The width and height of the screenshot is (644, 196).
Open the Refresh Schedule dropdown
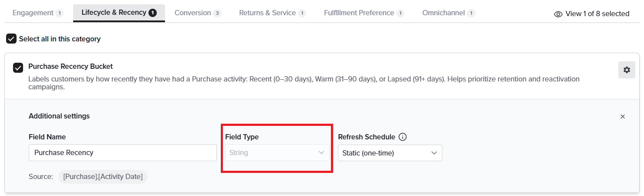point(390,153)
